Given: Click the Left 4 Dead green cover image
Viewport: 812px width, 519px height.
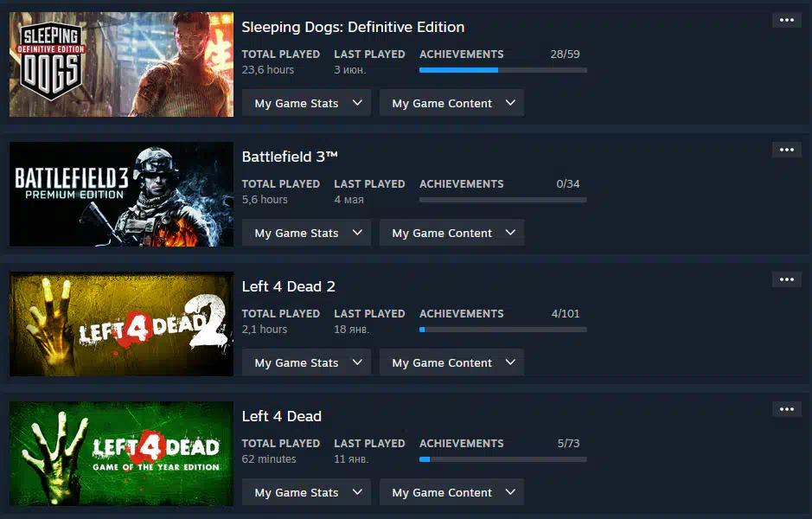Looking at the screenshot, I should (121, 454).
